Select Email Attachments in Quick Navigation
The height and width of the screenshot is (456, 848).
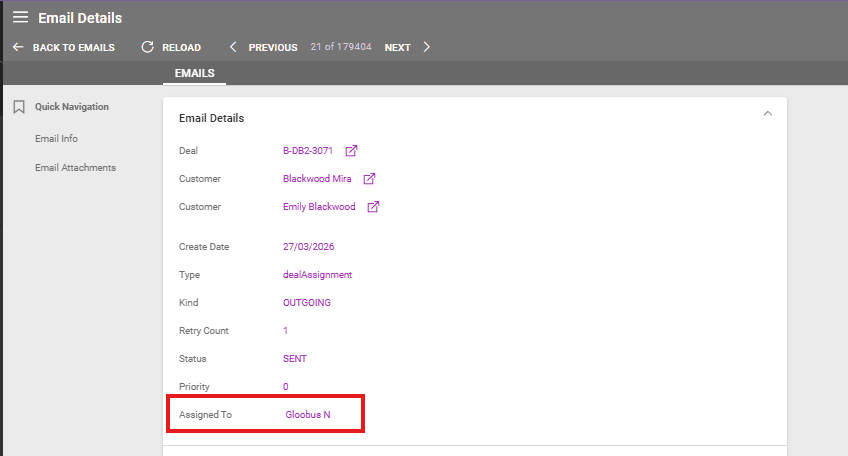75,168
